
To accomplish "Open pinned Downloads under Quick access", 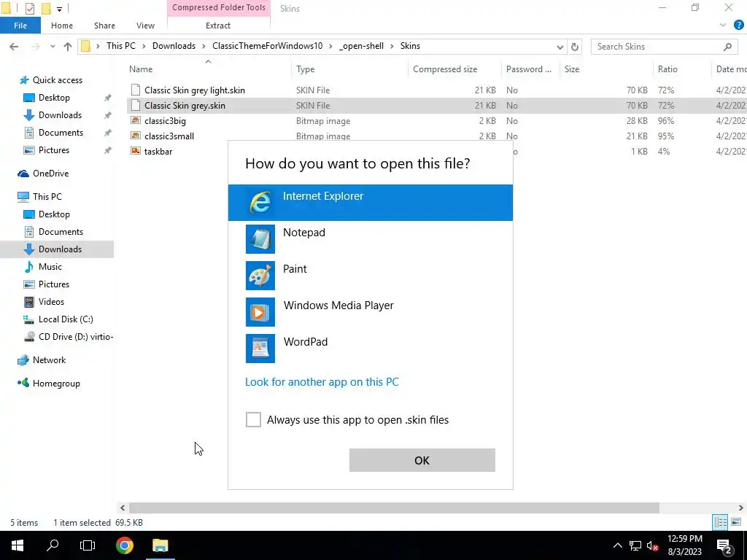I will coord(60,114).
